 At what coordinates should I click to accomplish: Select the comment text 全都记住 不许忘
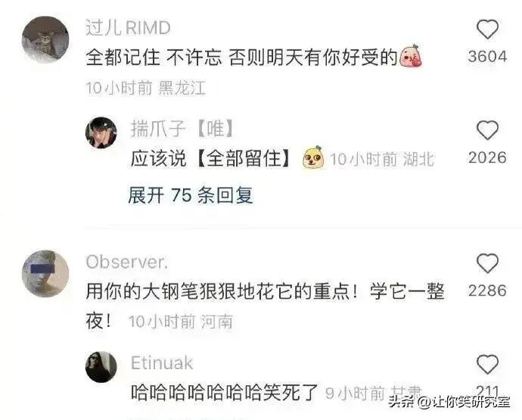tap(154, 58)
